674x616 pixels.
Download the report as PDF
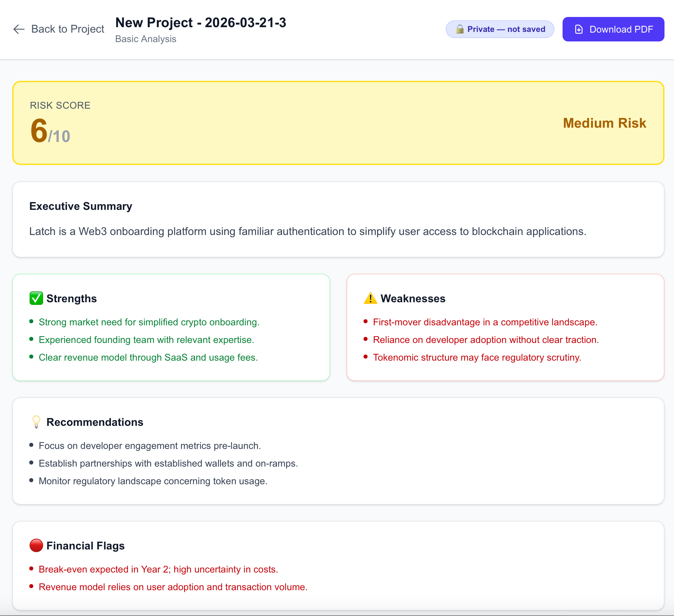[x=613, y=29]
